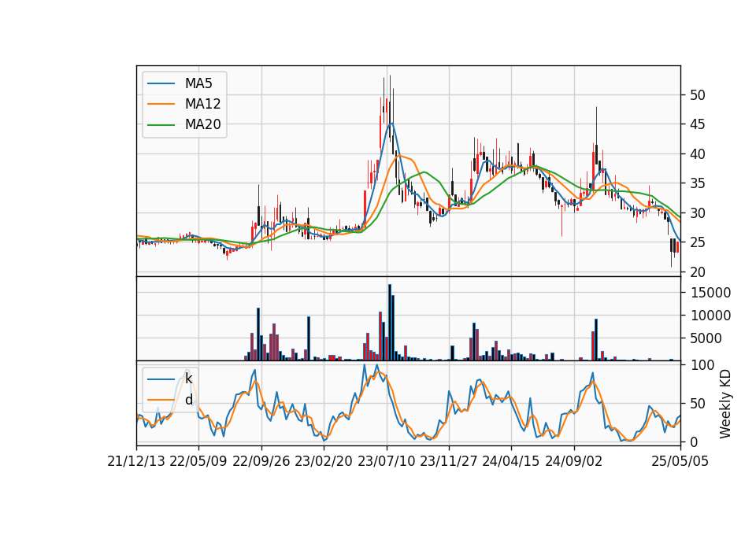Click the 22/09/26 date tick label
This screenshot has width=756, height=543.
[261, 461]
